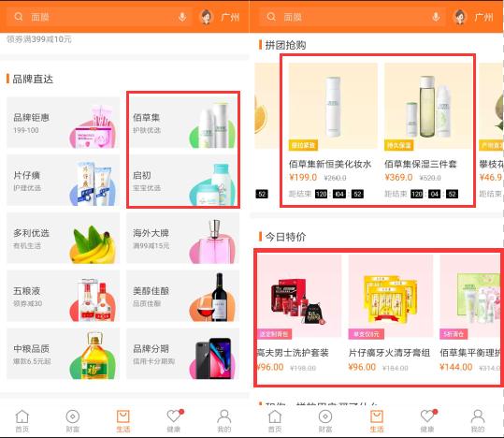This screenshot has width=504, height=438.
Task: Open 海外大牌 brand card
Action: [x=183, y=238]
